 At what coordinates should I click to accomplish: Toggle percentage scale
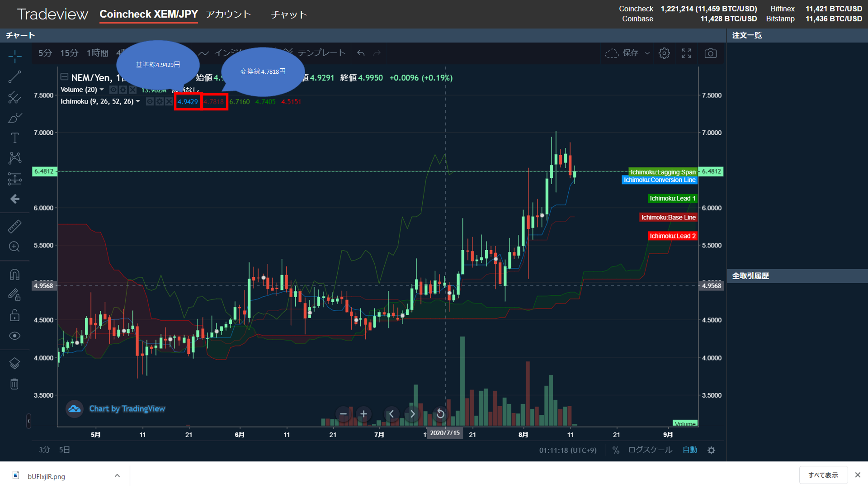pyautogui.click(x=616, y=450)
